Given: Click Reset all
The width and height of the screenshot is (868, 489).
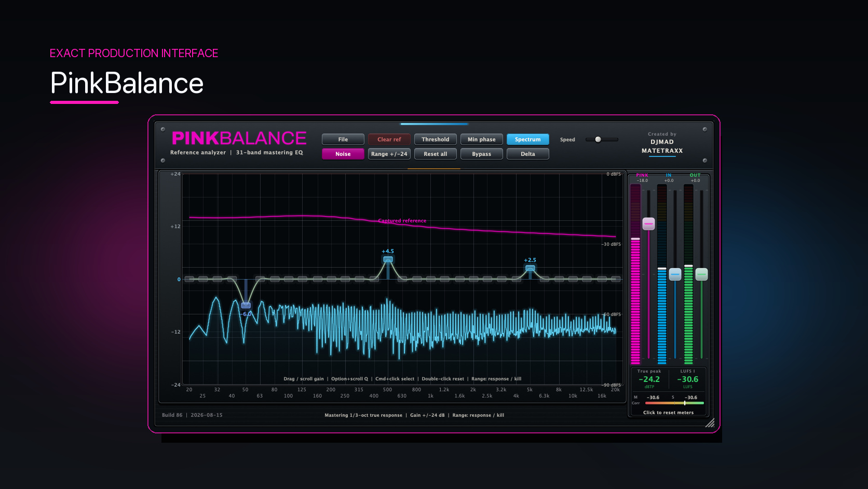Looking at the screenshot, I should (x=436, y=154).
